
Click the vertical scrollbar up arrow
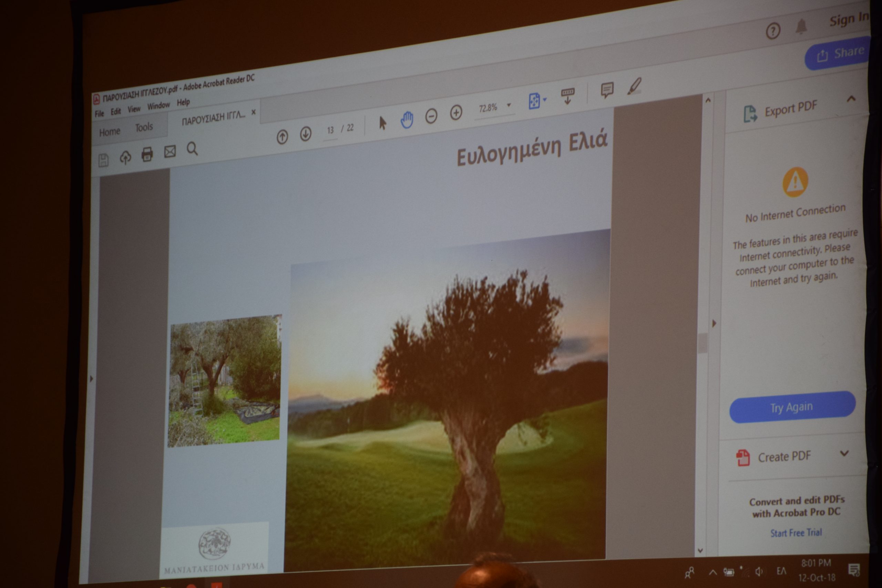pos(708,100)
